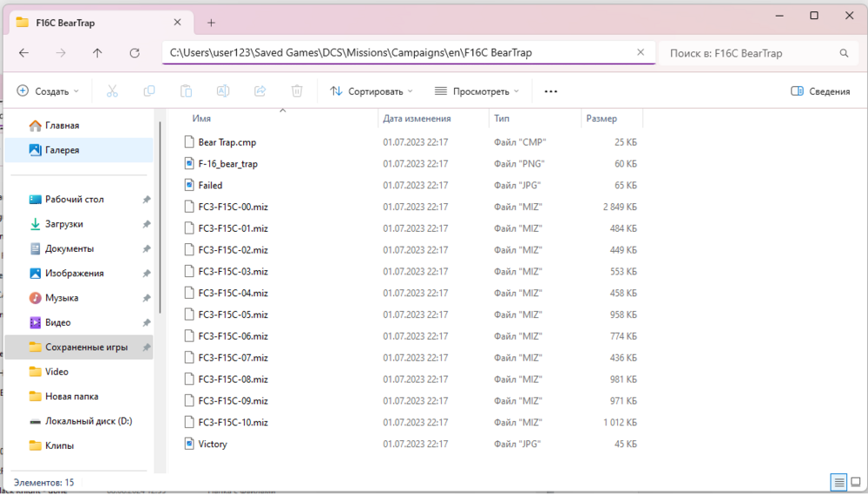
Task: Navigate up one folder level
Action: 97,53
